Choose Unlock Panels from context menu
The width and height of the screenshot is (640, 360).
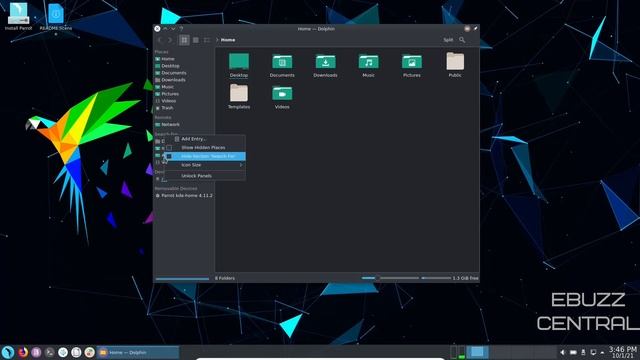coord(205,176)
